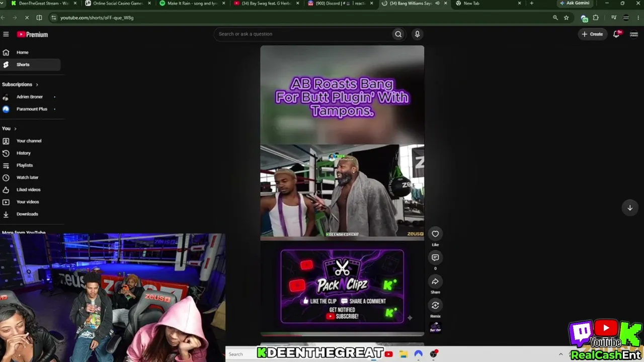The image size is (644, 362).
Task: Like this Short with the heart icon
Action: click(x=435, y=234)
